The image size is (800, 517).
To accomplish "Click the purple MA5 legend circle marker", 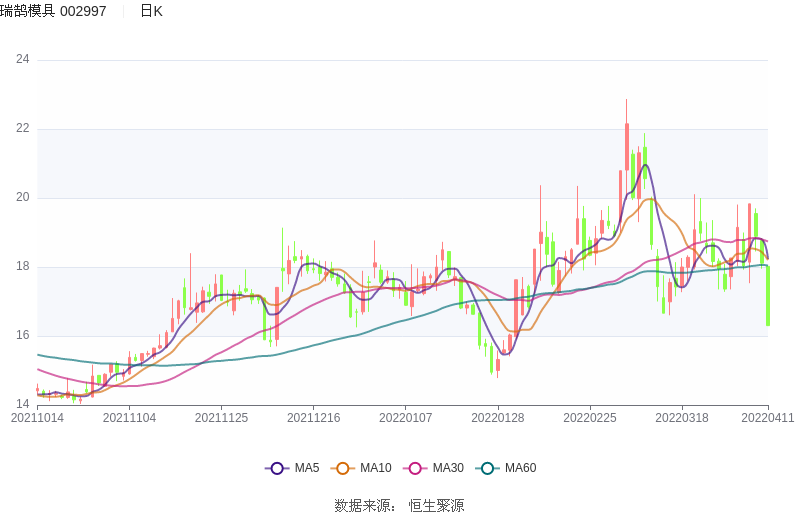I will tap(276, 468).
